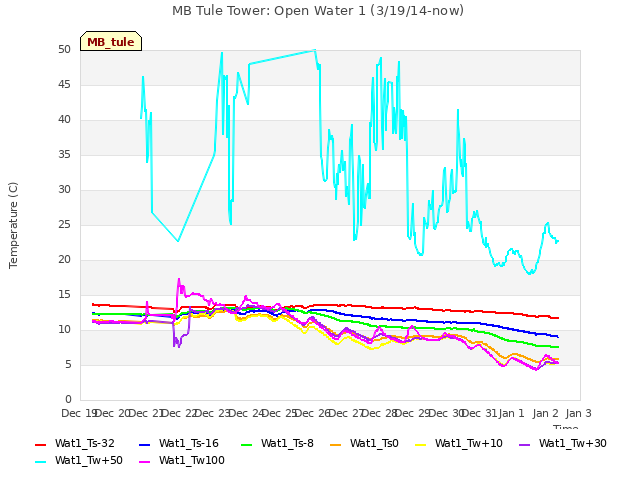The height and width of the screenshot is (480, 640).
Task: Click the yellow Wat1_Tw+10 color swatch
Action: pyautogui.click(x=420, y=444)
